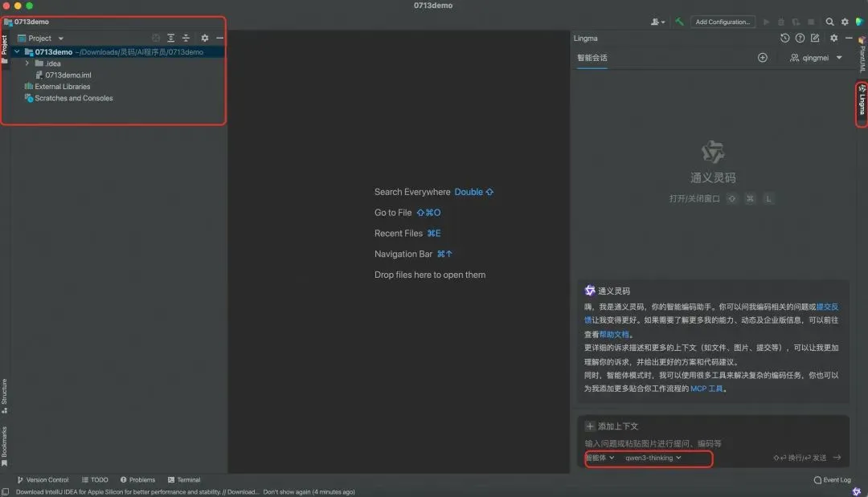Click the greyed-out Stop square in top toolbar
The width and height of the screenshot is (868, 497).
[x=811, y=22]
